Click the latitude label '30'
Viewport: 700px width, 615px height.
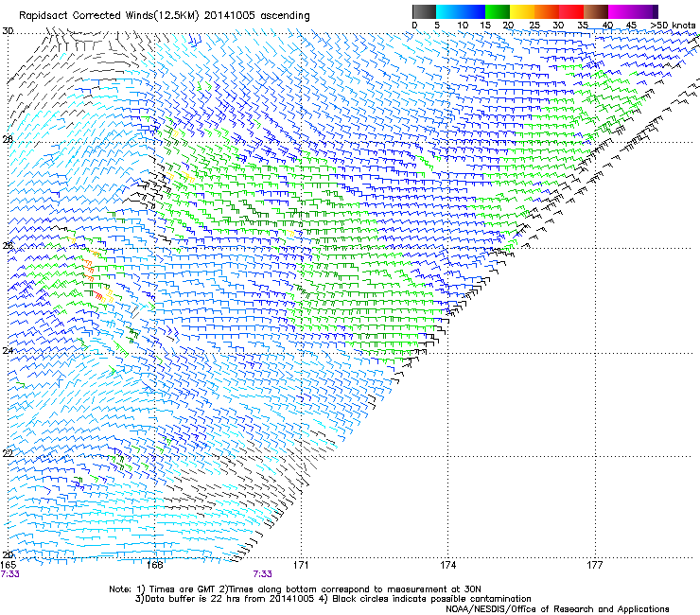[8, 31]
